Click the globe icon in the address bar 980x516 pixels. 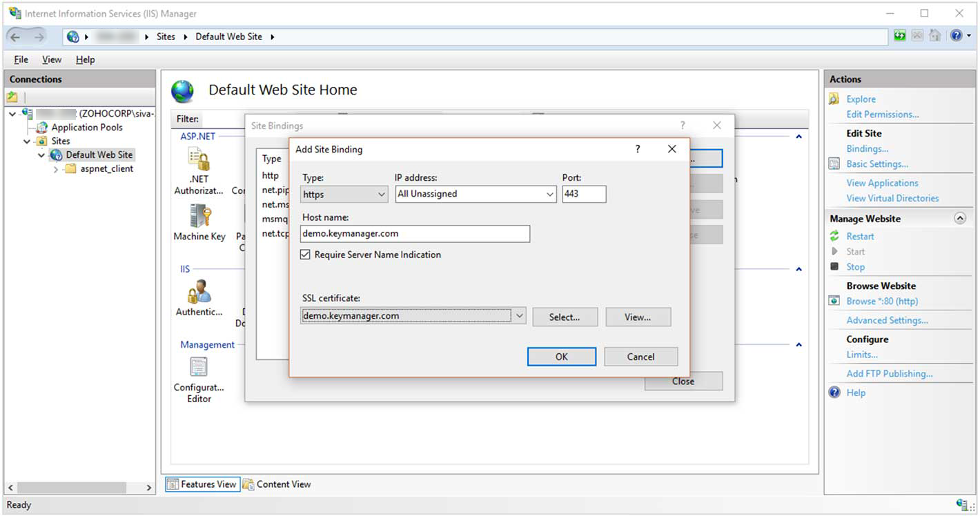(x=73, y=37)
